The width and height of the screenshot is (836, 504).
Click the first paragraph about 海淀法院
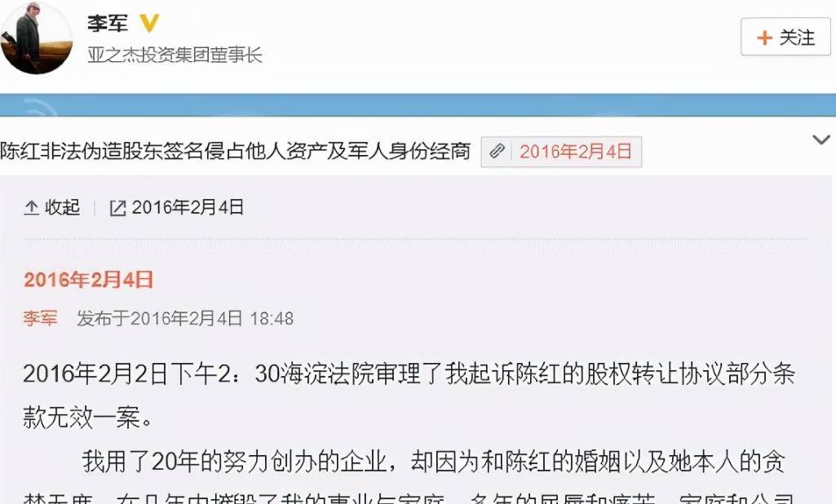[x=409, y=396]
